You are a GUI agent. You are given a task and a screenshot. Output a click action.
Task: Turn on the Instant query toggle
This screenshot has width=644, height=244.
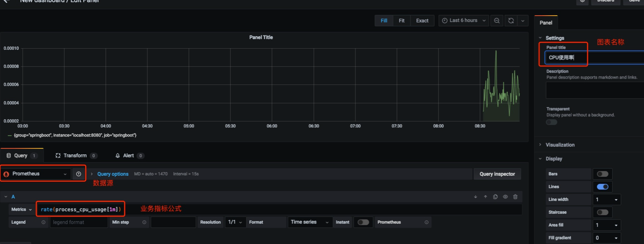tap(363, 222)
